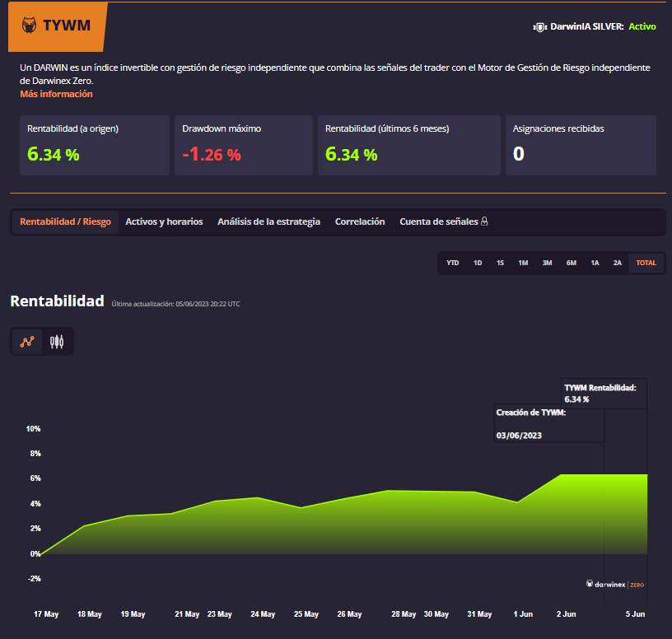Click the Drawdown máximo -1.26 % value
Image resolution: width=672 pixels, height=639 pixels.
(212, 154)
